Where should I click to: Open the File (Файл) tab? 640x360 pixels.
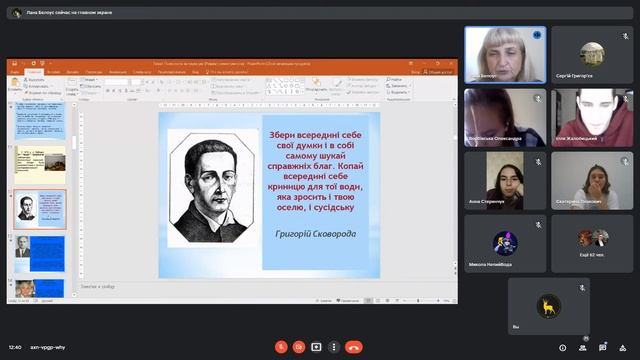click(15, 72)
